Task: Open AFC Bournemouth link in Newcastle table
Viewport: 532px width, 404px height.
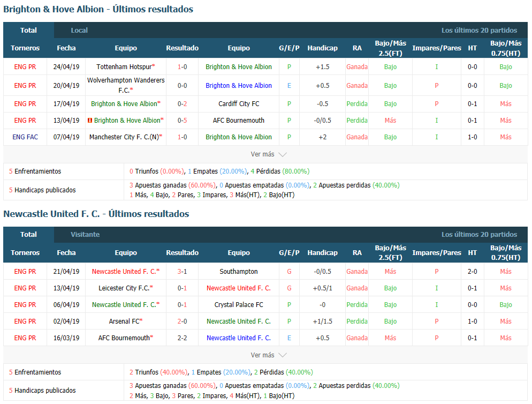Action: point(124,338)
